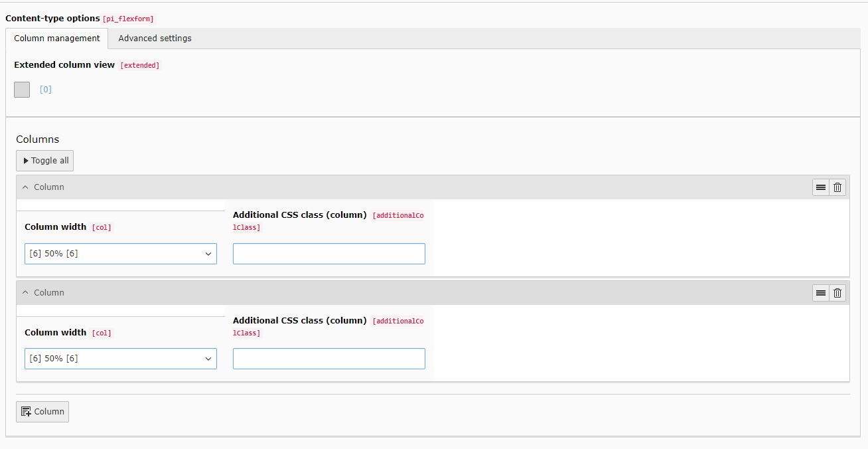Collapse the second Column using its chevron
This screenshot has width=868, height=449.
[x=25, y=293]
